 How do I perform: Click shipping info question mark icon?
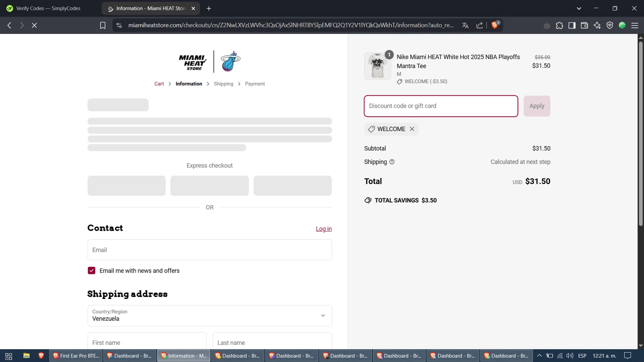point(392,162)
